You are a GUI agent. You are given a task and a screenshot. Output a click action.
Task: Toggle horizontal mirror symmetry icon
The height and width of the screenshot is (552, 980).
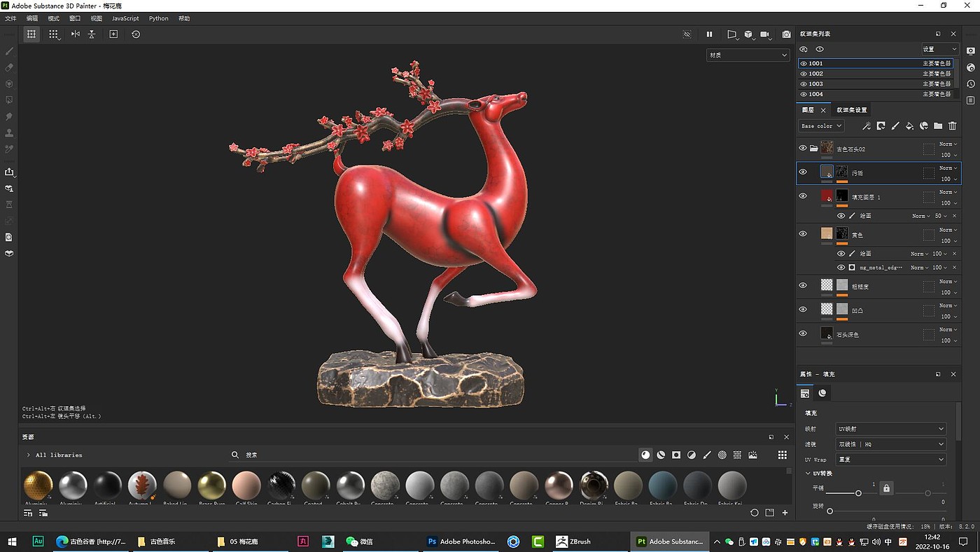click(x=76, y=34)
